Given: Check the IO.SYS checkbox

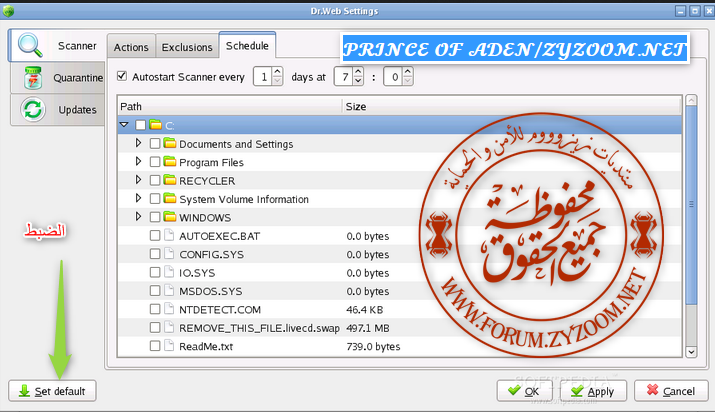Looking at the screenshot, I should point(155,272).
